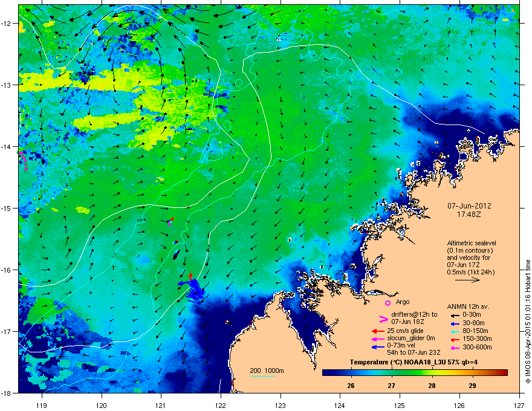Click the '80-150m' depth label
532x411 pixels.
[475, 331]
